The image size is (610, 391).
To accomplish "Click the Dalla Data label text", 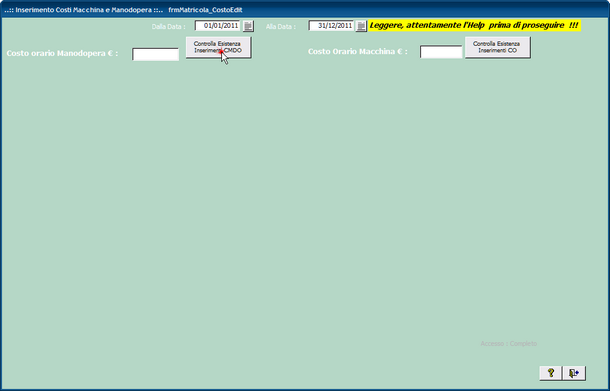I will [x=168, y=27].
